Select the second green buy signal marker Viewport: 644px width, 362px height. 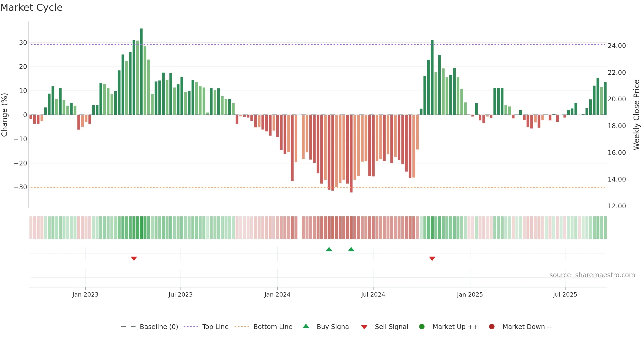point(351,249)
